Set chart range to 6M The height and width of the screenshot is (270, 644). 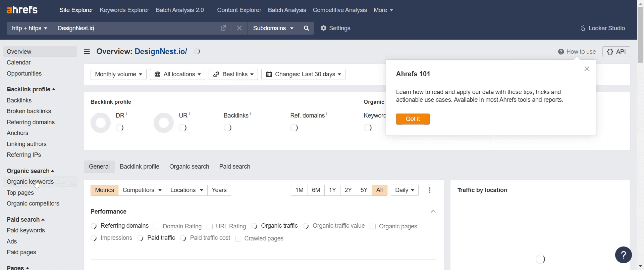coord(316,190)
